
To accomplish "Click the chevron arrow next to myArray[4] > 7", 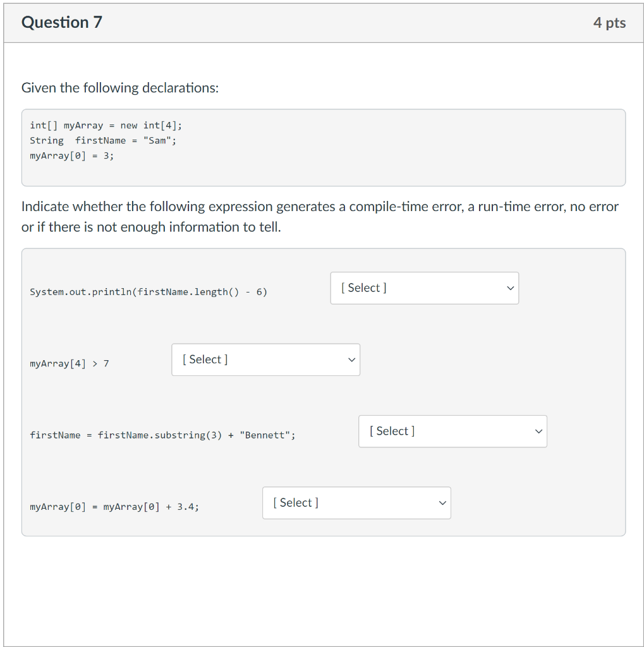I will click(352, 360).
